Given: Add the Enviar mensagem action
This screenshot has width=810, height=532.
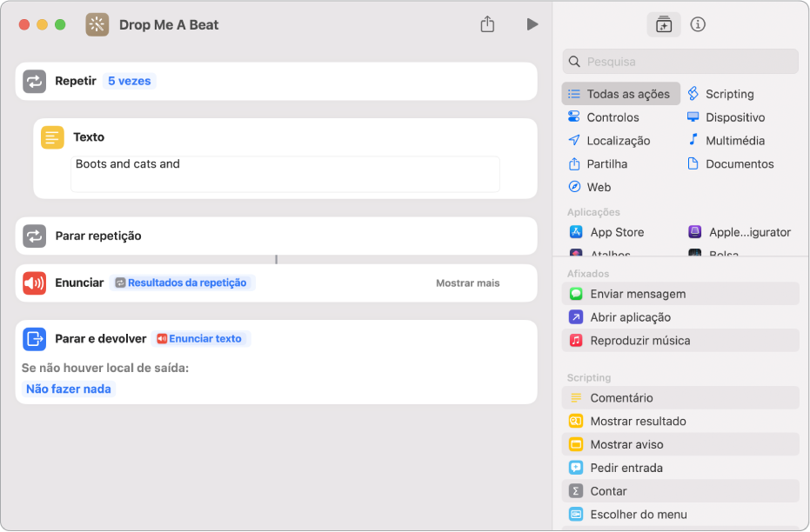Looking at the screenshot, I should (x=680, y=294).
